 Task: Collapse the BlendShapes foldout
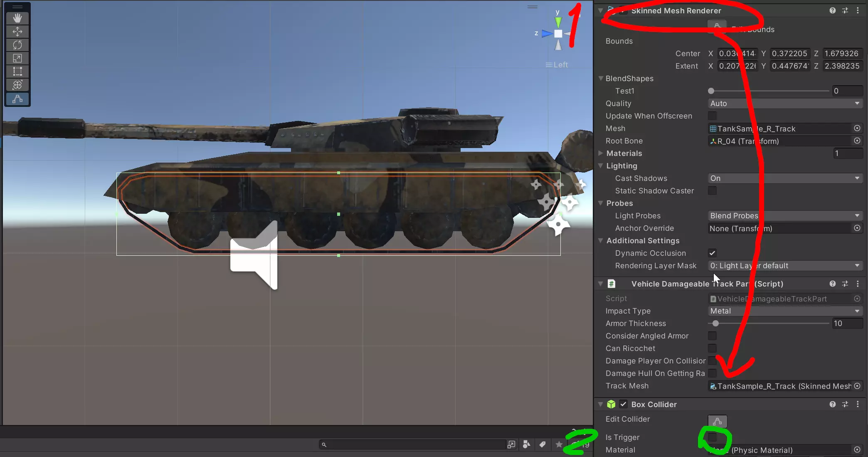tap(601, 79)
